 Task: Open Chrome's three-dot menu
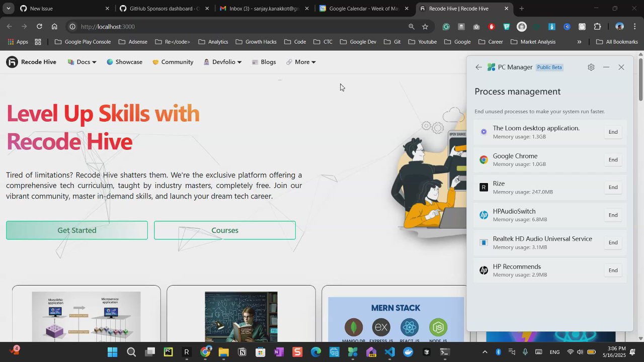(635, 27)
